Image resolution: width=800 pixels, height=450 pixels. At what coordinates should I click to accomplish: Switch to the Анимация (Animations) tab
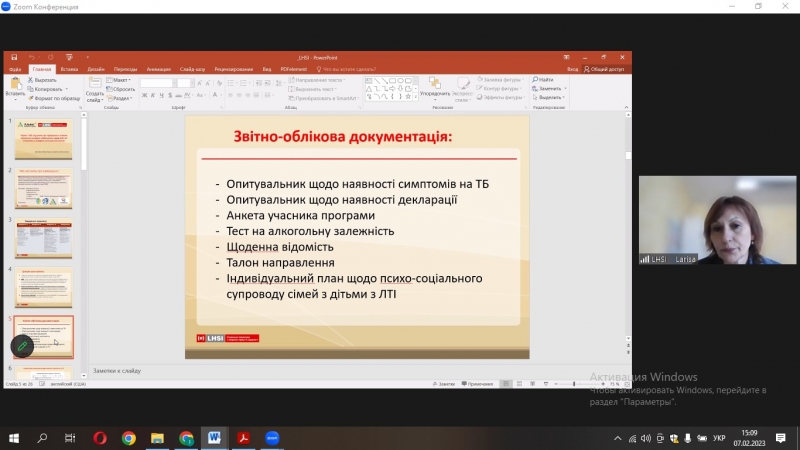click(159, 69)
